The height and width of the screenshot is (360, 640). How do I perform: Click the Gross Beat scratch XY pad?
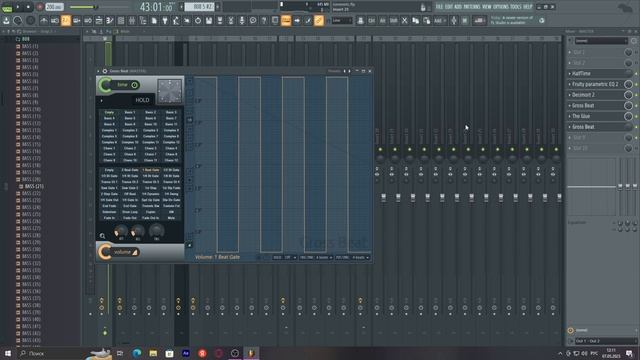[x=169, y=91]
